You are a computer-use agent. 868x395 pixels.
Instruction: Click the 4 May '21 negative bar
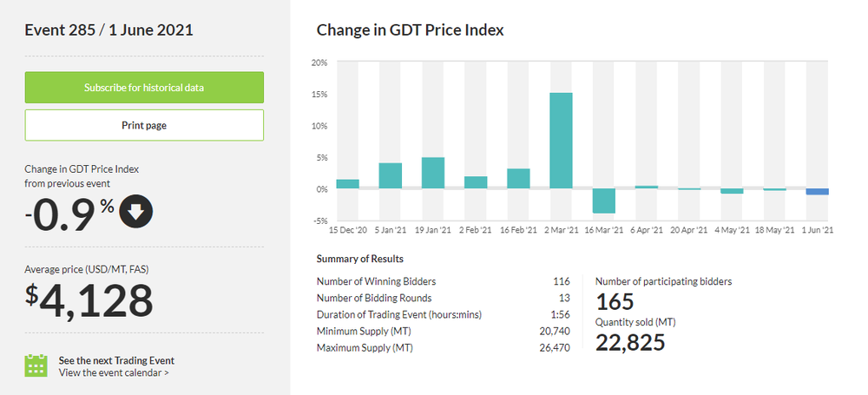click(x=732, y=191)
